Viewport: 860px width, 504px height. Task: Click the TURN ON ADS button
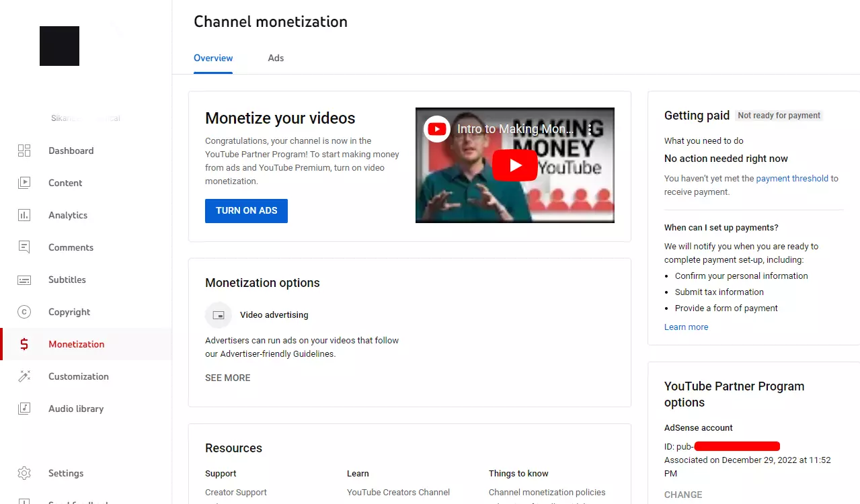tap(246, 210)
